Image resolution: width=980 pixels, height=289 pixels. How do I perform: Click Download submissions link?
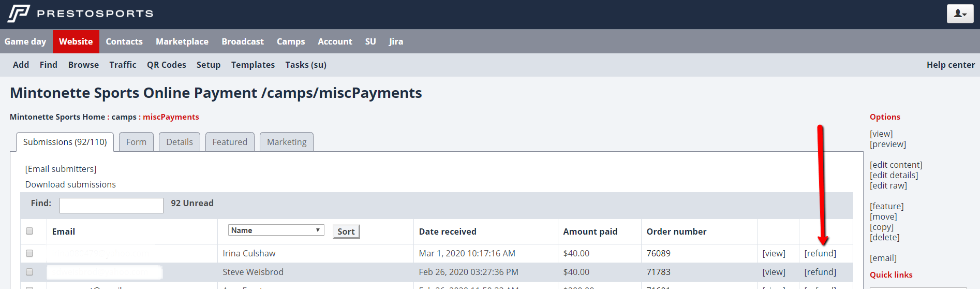[x=70, y=184]
